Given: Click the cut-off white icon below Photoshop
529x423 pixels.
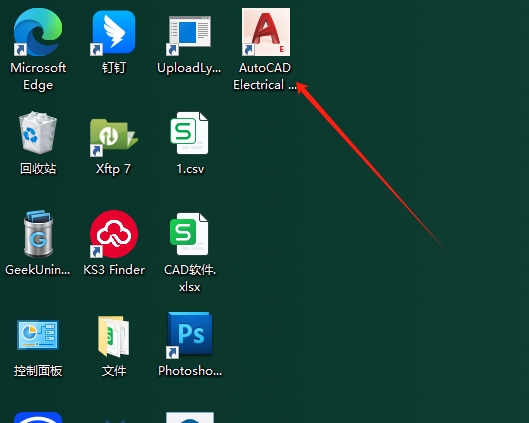Looking at the screenshot, I should pos(190,417).
